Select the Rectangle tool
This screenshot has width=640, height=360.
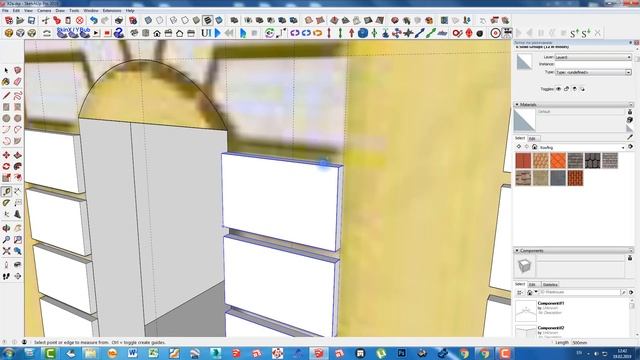coord(6,107)
